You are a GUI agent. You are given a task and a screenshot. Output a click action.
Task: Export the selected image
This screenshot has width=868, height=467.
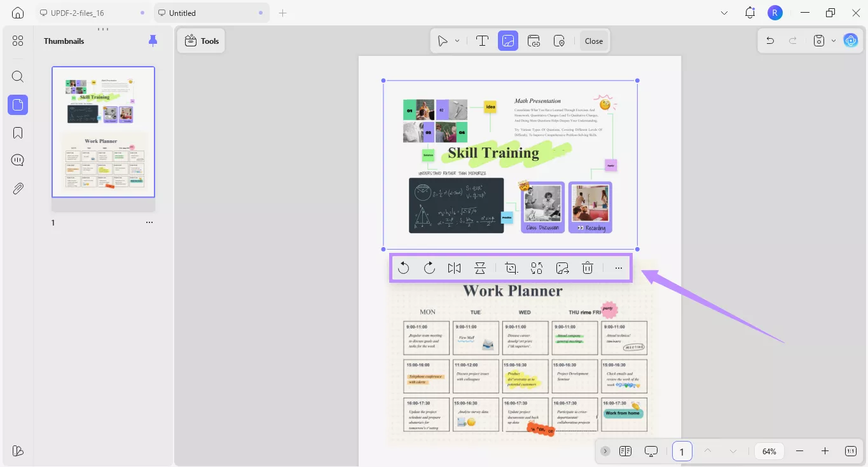click(x=562, y=267)
